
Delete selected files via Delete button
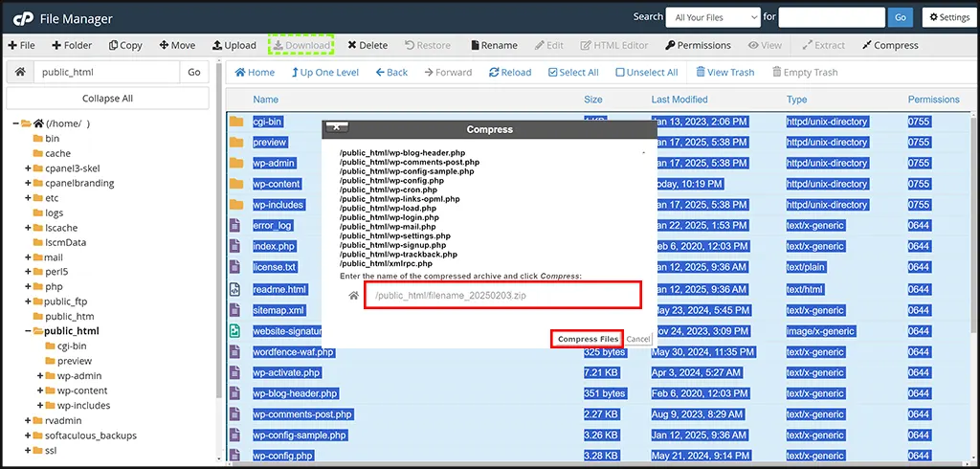pyautogui.click(x=367, y=45)
